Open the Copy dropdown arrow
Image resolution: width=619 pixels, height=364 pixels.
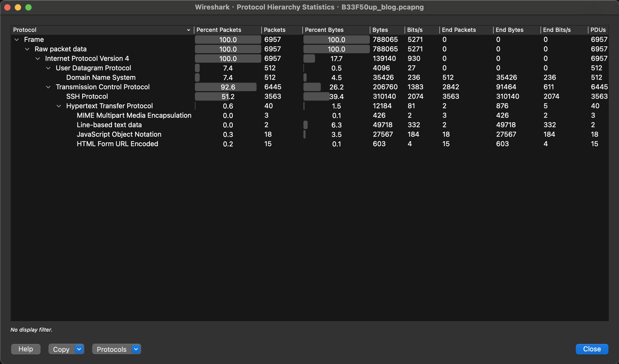click(79, 349)
